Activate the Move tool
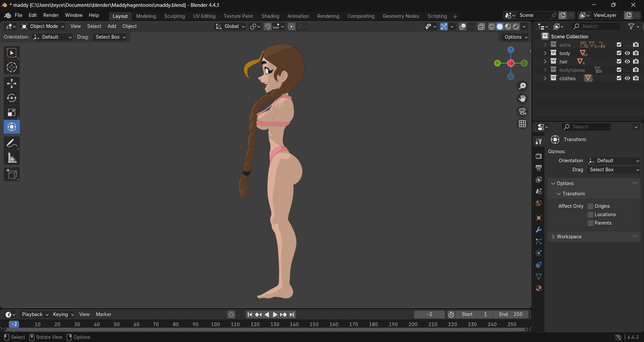The width and height of the screenshot is (644, 342). tap(11, 84)
